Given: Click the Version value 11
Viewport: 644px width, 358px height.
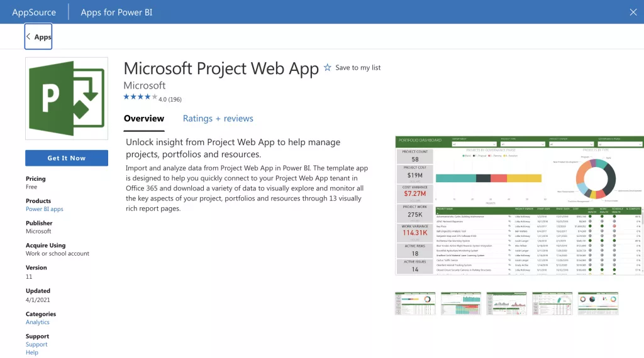Looking at the screenshot, I should 29,277.
